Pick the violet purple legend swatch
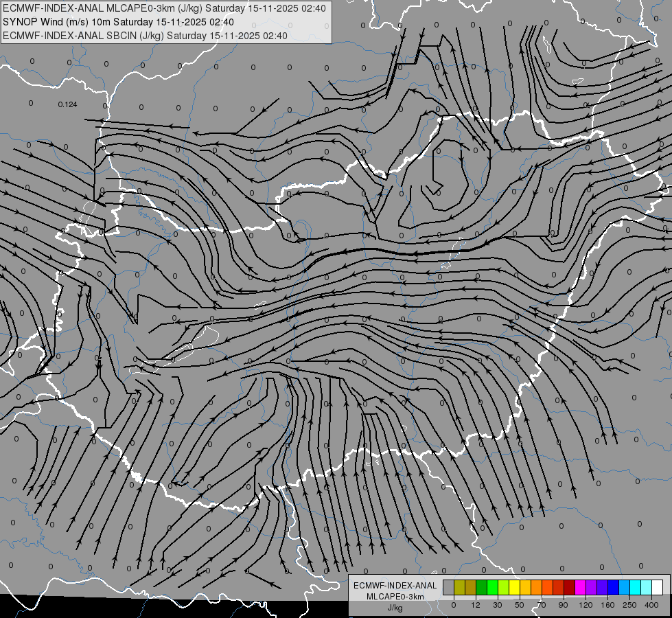Screen dimensions: 672x618 pos(591,587)
